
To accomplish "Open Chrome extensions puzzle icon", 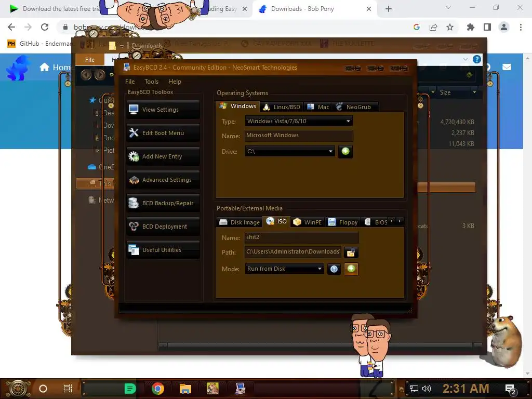I will 470,27.
